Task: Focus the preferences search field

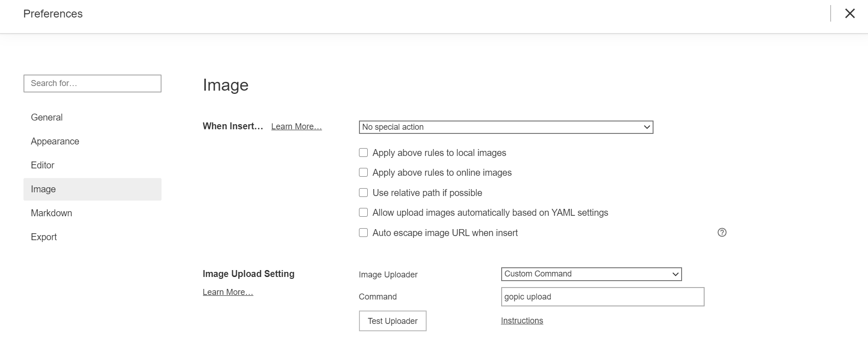Action: (x=93, y=83)
